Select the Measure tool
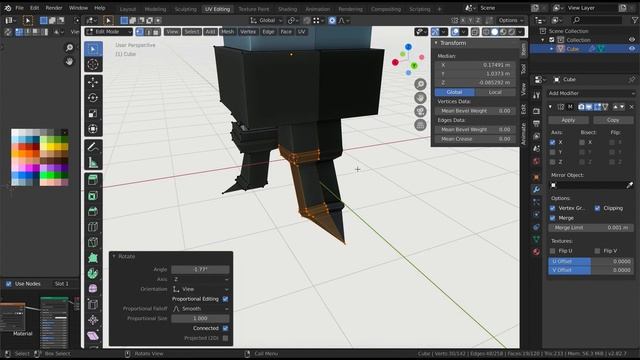The image size is (640, 360). pos(93,162)
